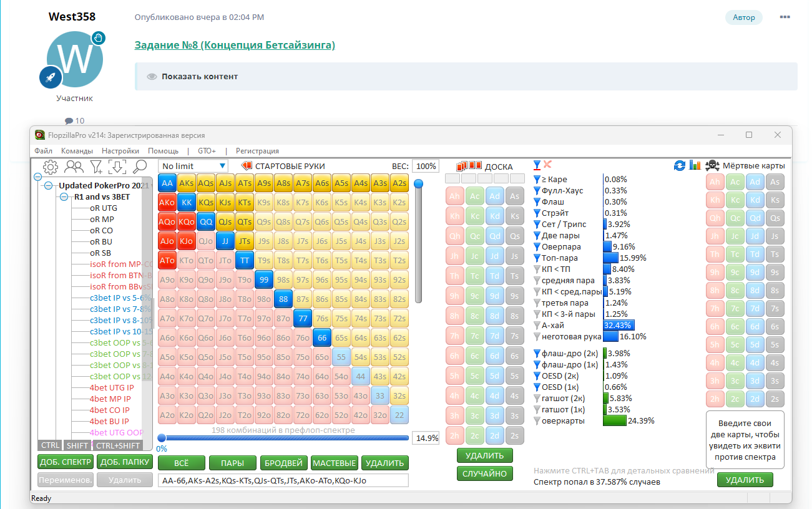Click the funnel icon next to Топ-пара

point(537,258)
